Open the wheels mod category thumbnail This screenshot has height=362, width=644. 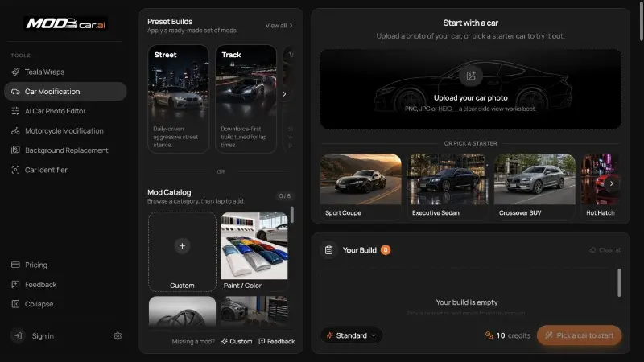coord(182,311)
